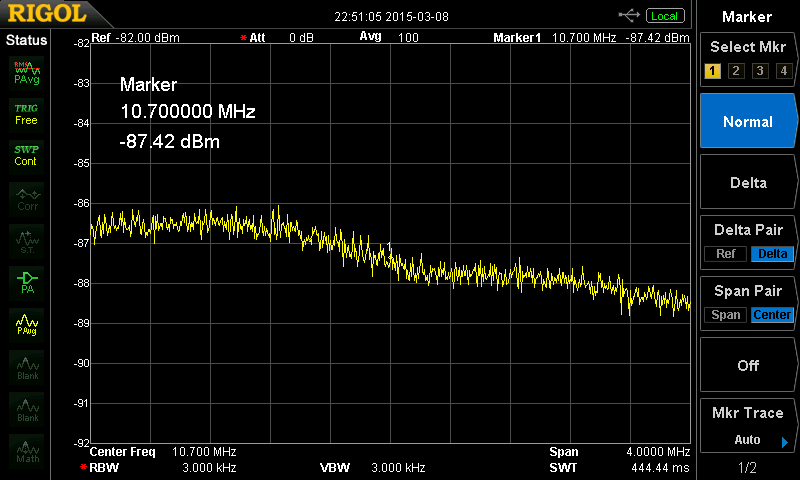Screen dimensions: 800x480
Task: Choose Center in Span Pair
Action: [772, 315]
